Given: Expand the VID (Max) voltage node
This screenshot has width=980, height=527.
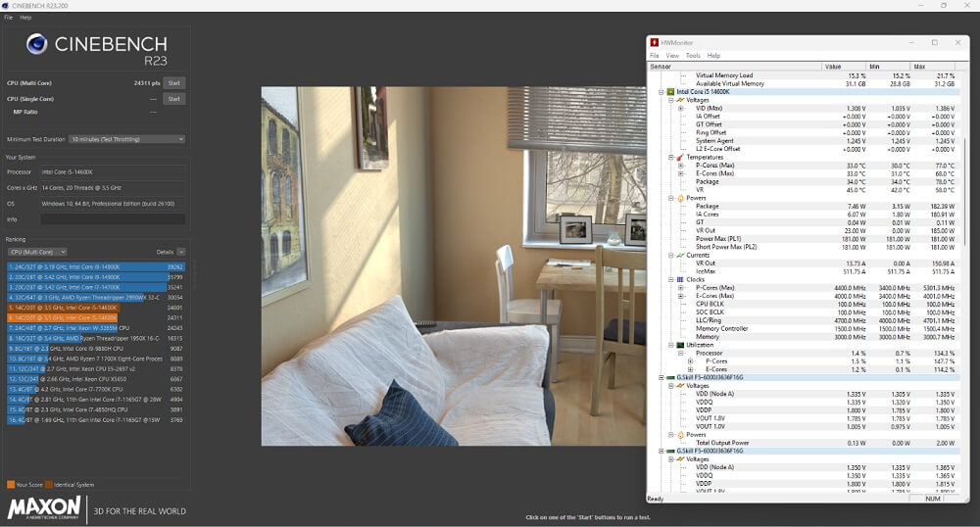Looking at the screenshot, I should point(681,108).
